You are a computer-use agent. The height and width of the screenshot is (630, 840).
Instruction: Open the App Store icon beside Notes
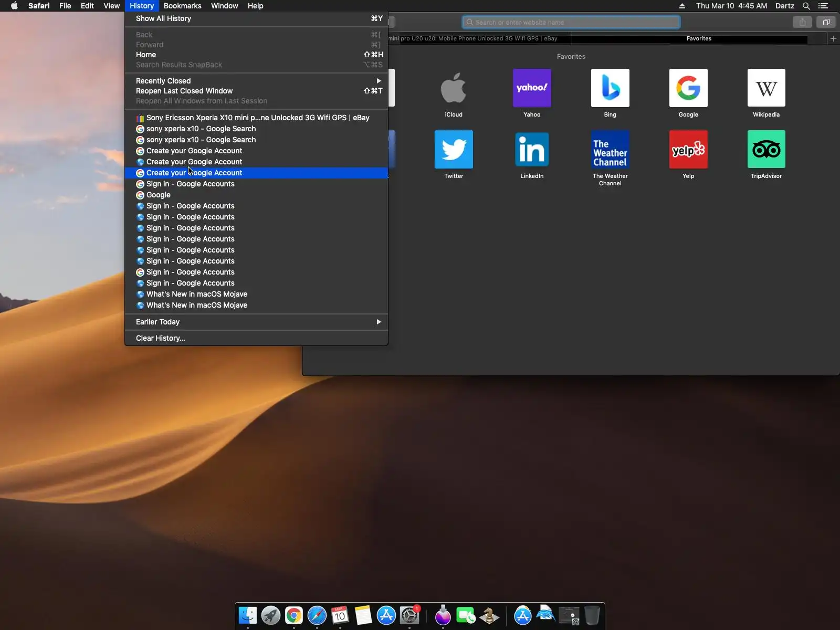click(x=386, y=615)
